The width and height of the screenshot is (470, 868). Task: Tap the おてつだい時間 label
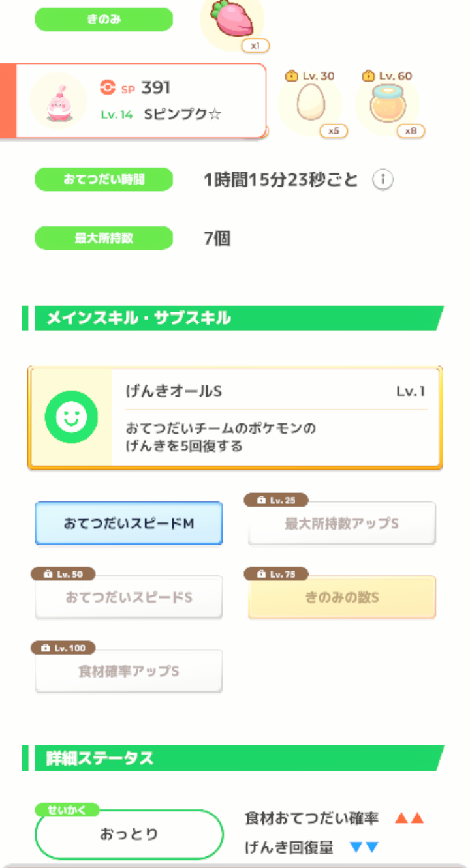click(104, 180)
